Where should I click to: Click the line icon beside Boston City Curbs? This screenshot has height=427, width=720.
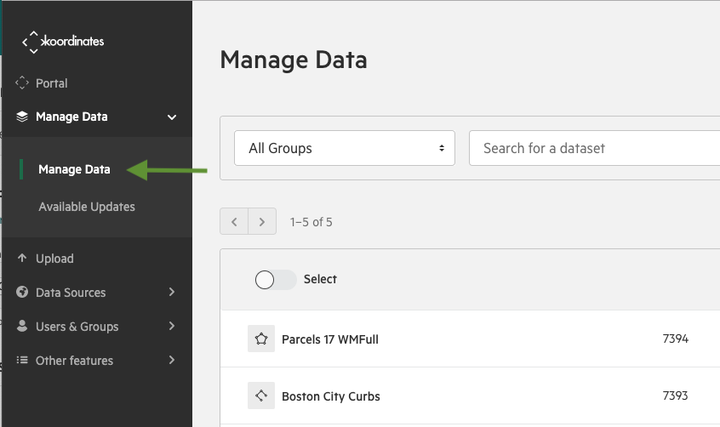point(261,396)
